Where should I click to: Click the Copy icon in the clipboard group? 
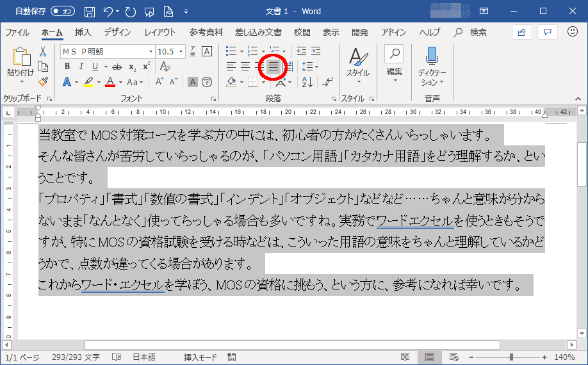43,67
